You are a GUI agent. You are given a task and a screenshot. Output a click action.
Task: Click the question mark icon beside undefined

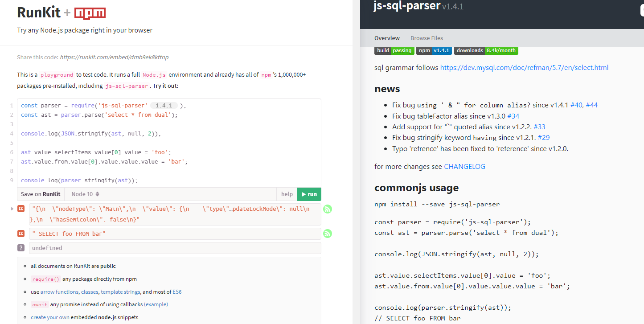tap(21, 248)
